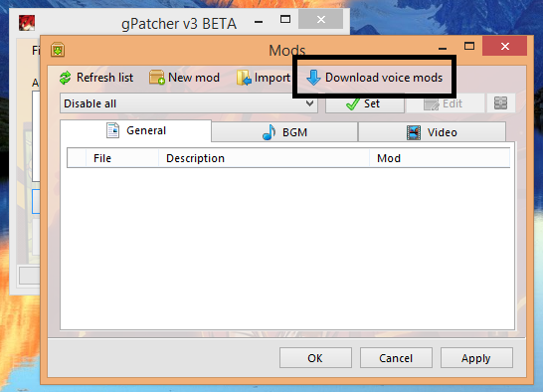543x392 pixels.
Task: Click the grid layout icon button
Action: [x=501, y=103]
